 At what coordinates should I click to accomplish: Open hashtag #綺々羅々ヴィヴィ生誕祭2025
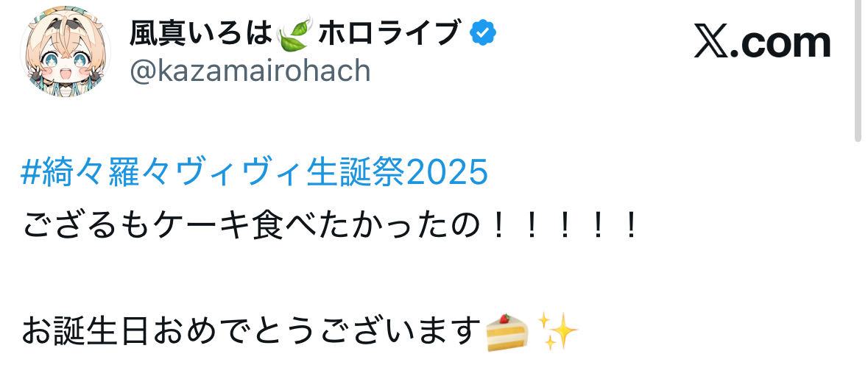(255, 173)
